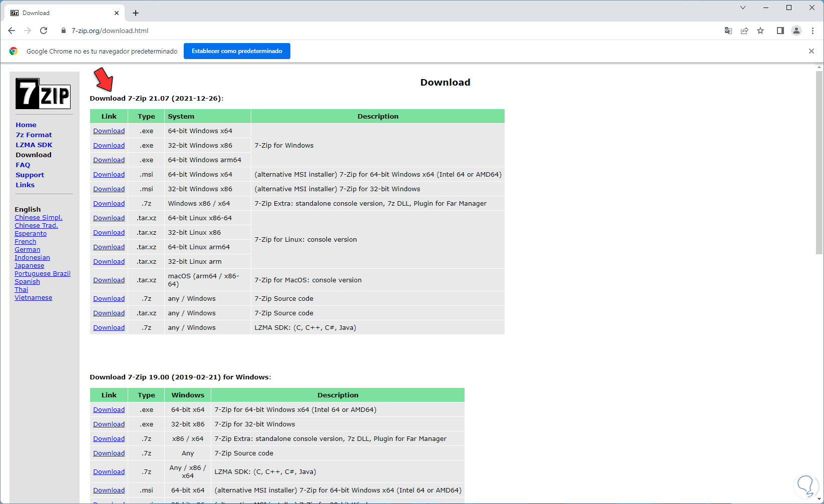Download .tar.xz for 32-bit Linux x86
824x504 pixels.
coord(109,233)
